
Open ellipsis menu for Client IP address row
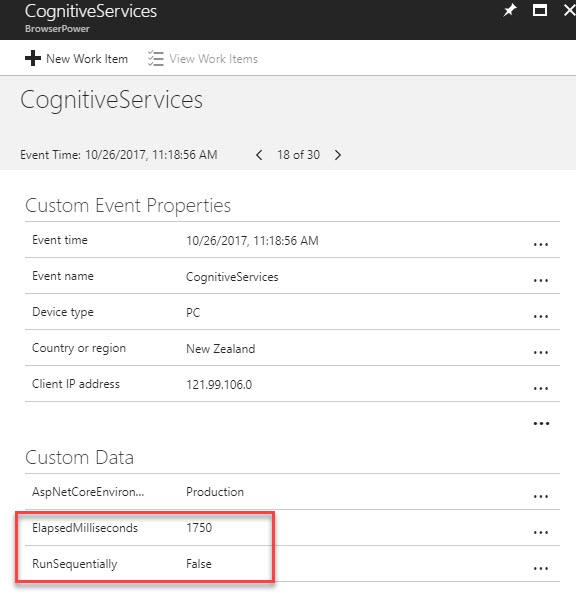(x=541, y=388)
